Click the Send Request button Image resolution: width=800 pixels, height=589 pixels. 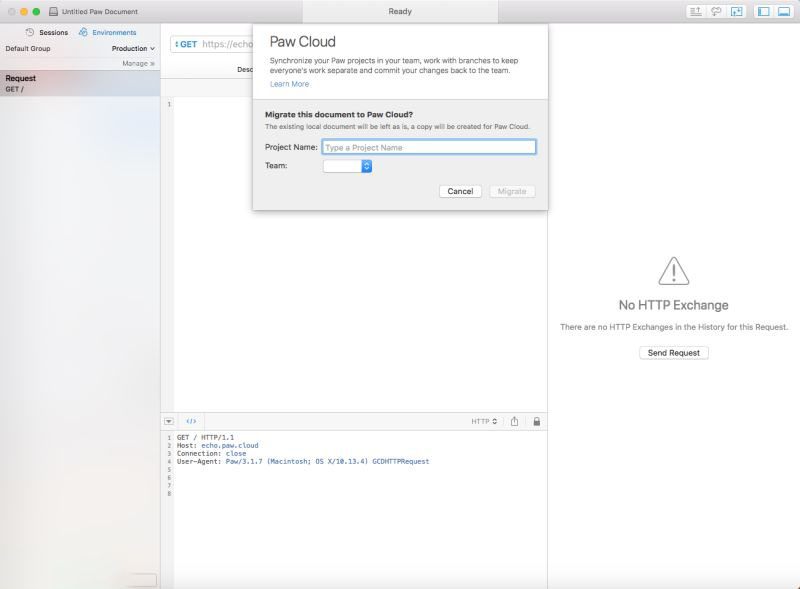[673, 353]
